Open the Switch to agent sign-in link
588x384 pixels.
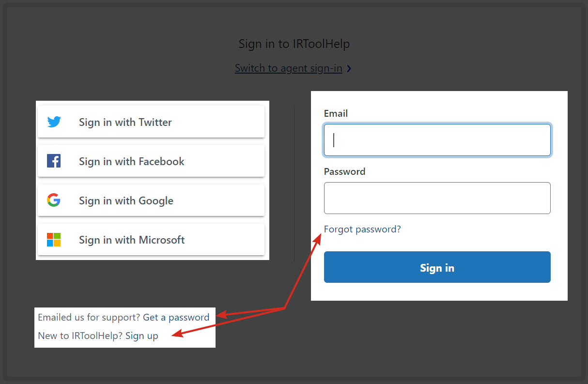pos(289,68)
